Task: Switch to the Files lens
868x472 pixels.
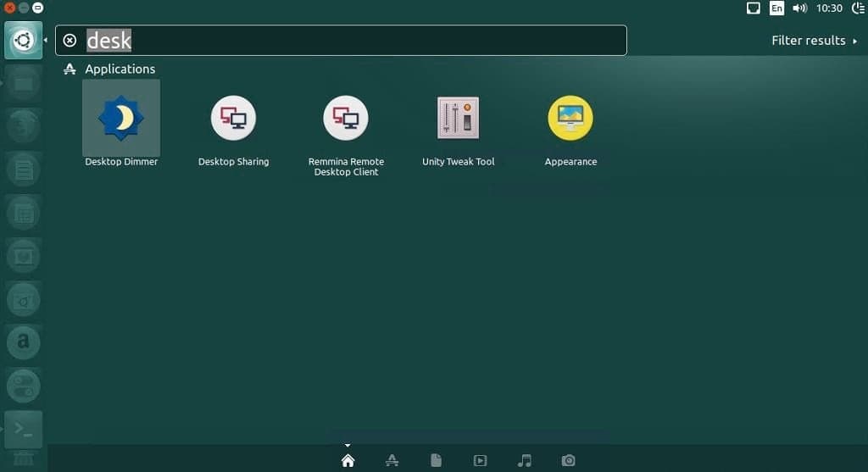Action: tap(437, 460)
